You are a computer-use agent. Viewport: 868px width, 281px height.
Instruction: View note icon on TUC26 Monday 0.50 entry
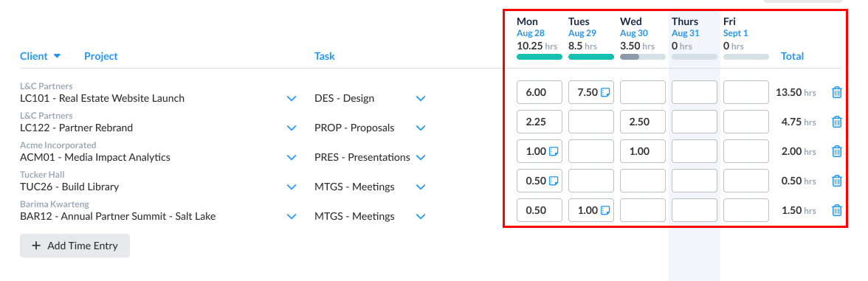coord(553,180)
